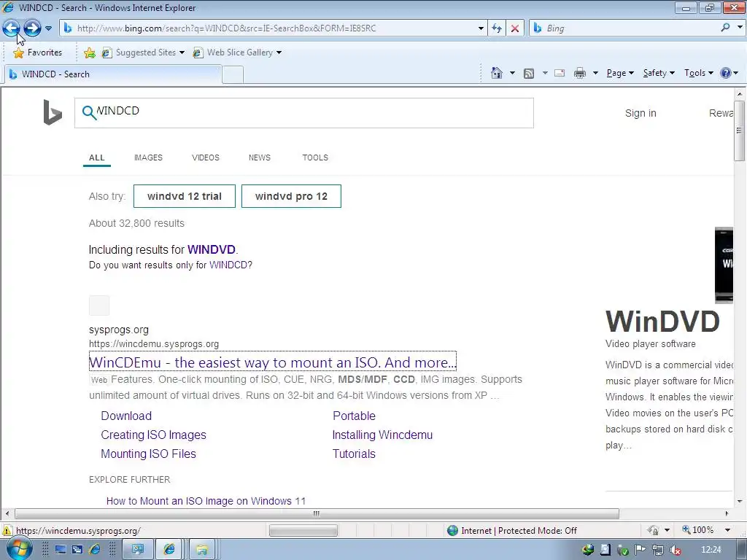Click the Action Center flag tray icon

click(640, 550)
